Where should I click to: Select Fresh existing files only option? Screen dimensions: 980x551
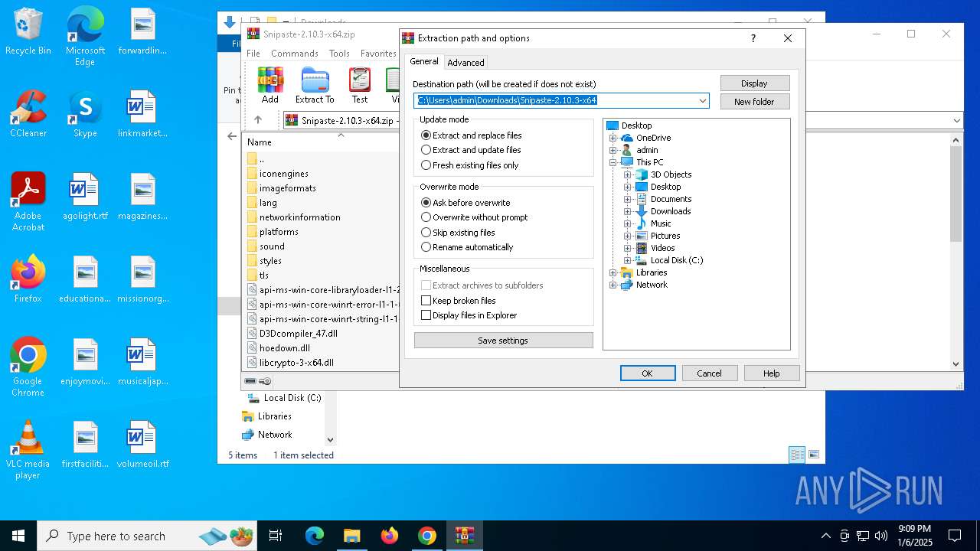[x=470, y=165]
